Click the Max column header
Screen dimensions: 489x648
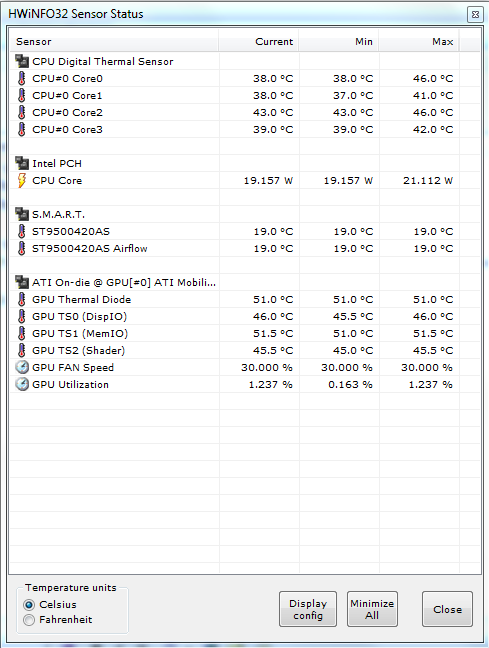pyautogui.click(x=418, y=42)
